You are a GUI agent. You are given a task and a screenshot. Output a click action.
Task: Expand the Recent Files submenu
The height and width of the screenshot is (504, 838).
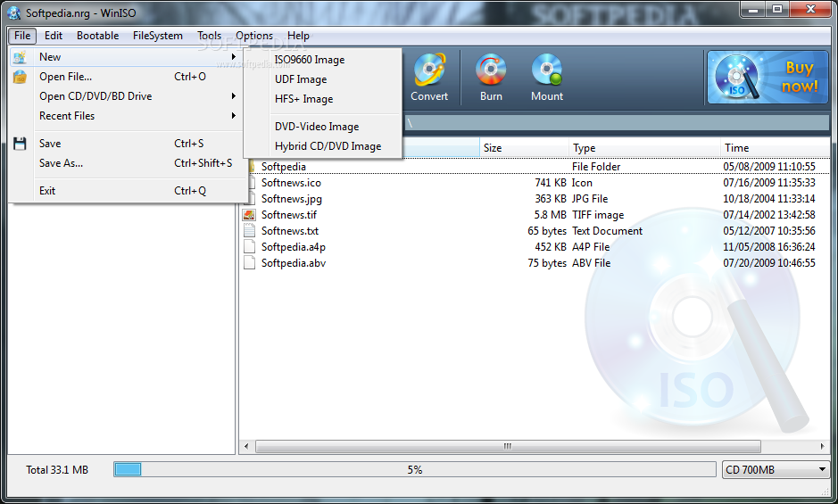tap(127, 116)
